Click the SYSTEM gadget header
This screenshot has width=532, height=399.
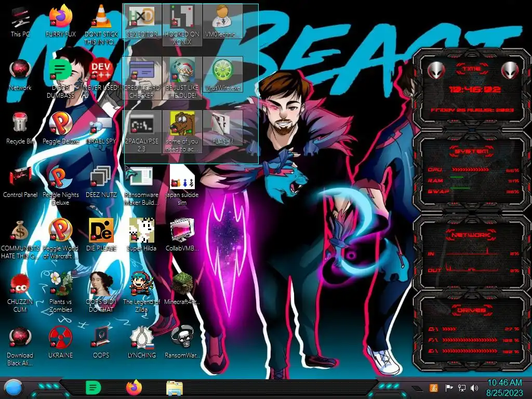click(x=472, y=151)
